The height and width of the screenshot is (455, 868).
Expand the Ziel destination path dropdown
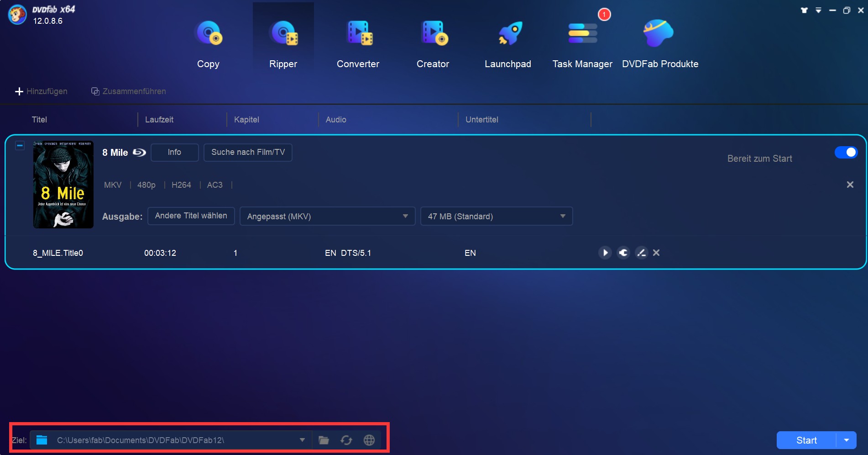(x=302, y=440)
